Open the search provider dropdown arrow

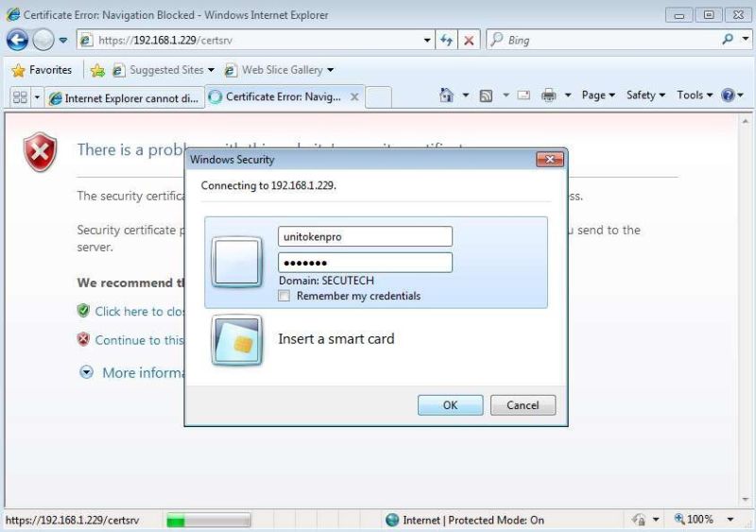click(746, 39)
